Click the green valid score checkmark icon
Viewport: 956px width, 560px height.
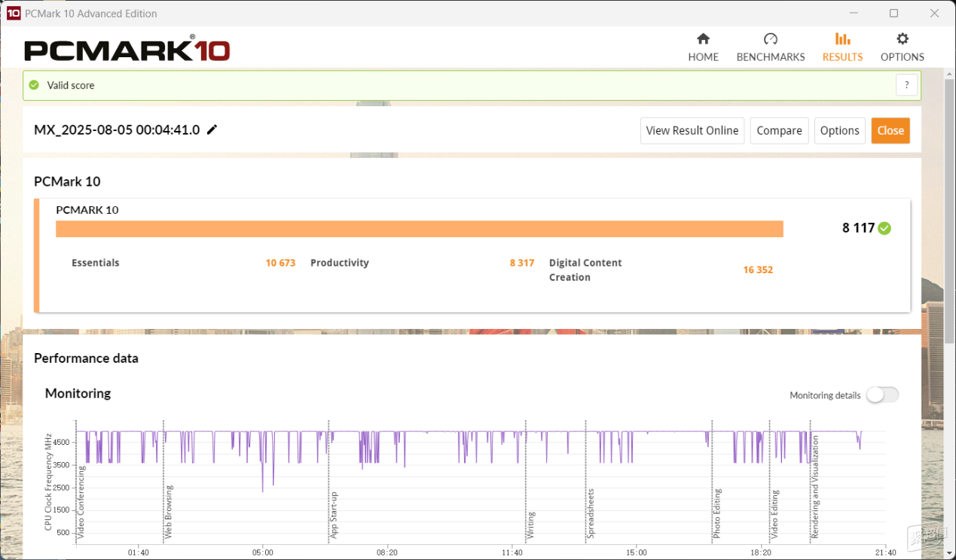click(34, 85)
